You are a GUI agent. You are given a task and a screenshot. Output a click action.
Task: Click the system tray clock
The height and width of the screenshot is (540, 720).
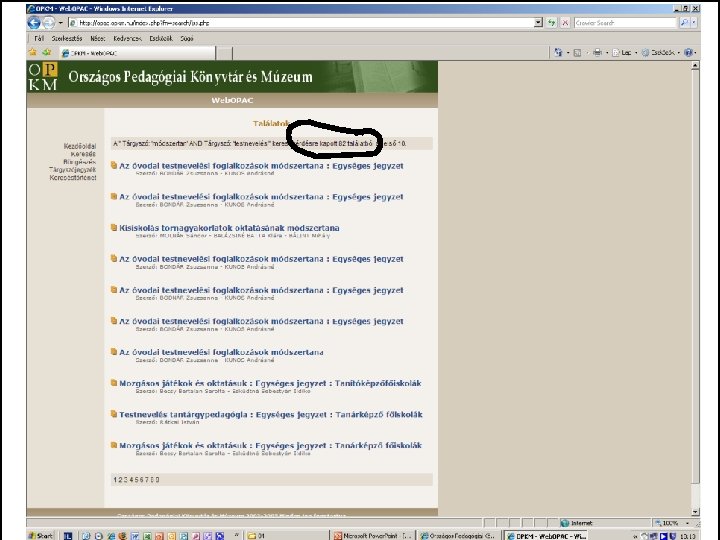click(x=687, y=536)
